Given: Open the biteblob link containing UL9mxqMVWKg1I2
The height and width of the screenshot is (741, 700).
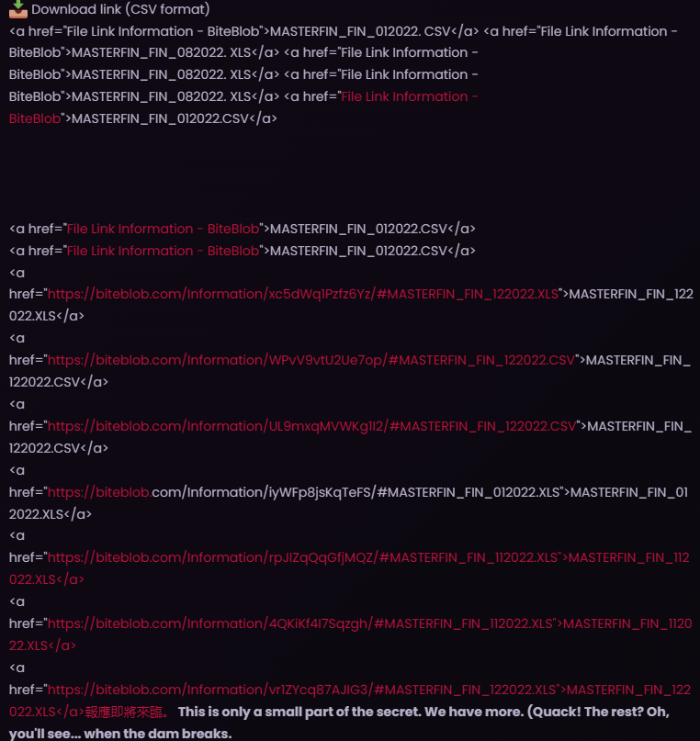Looking at the screenshot, I should tap(312, 427).
